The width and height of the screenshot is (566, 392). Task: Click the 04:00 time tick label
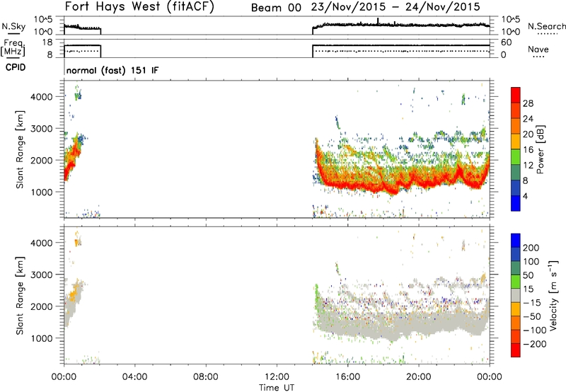(x=134, y=377)
